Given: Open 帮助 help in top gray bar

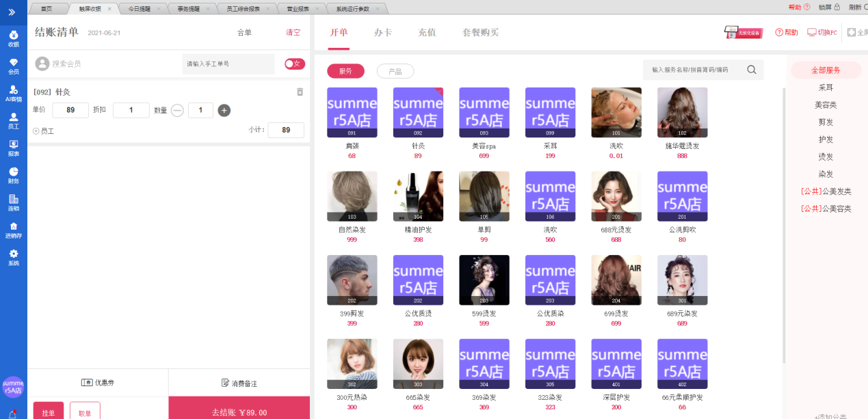Looking at the screenshot, I should click(799, 8).
